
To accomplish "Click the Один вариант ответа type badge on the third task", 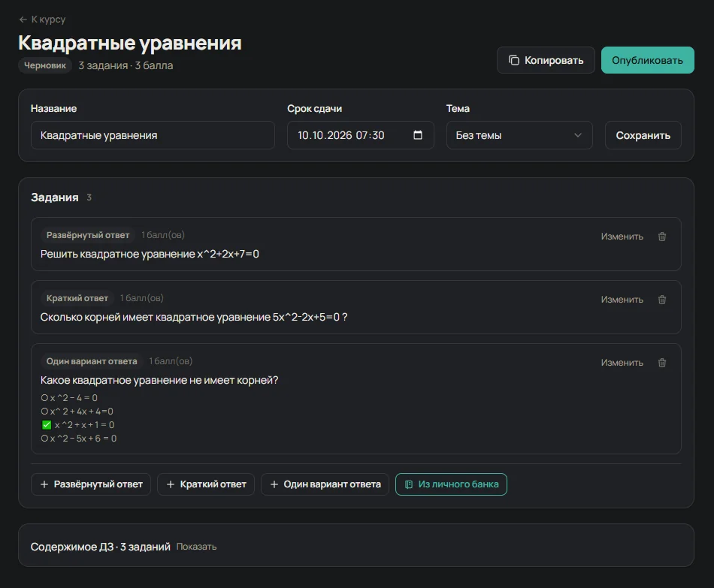I will [x=92, y=361].
